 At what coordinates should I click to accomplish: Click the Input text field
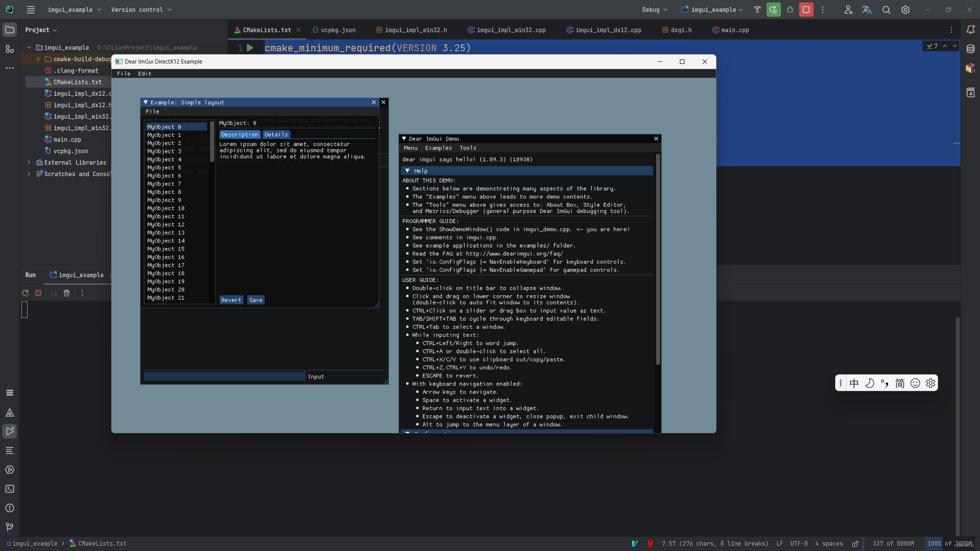click(x=224, y=376)
